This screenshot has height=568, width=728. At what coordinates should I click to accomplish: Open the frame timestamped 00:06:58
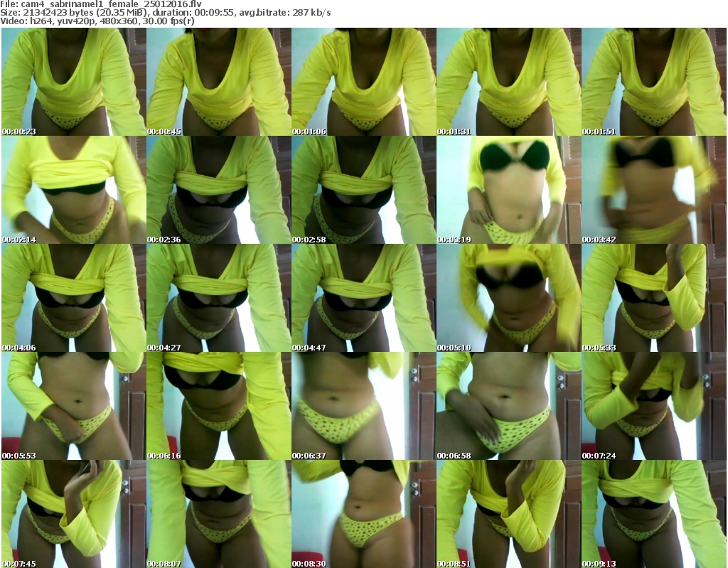(x=509, y=406)
